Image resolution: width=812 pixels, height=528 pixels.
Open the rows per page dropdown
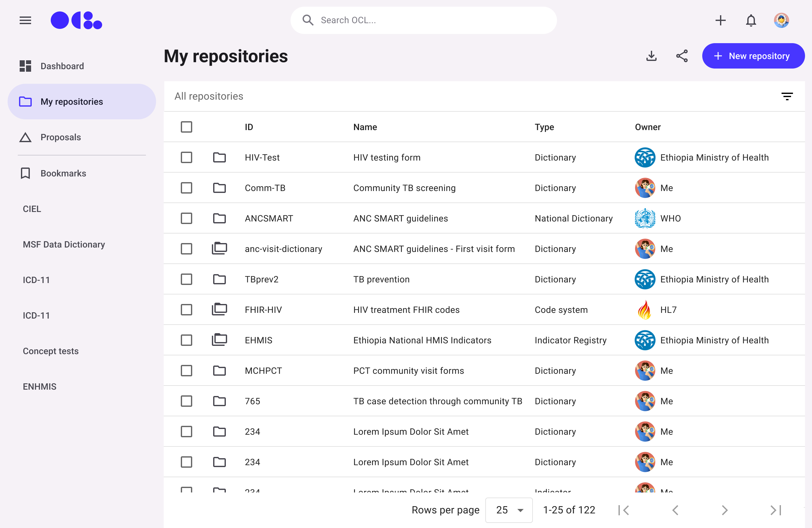pyautogui.click(x=509, y=510)
